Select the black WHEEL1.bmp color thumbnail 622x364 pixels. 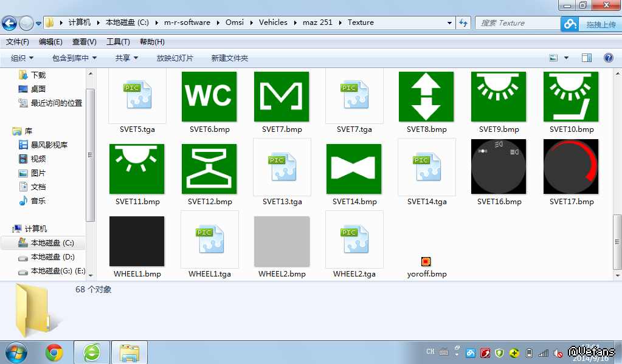point(137,241)
